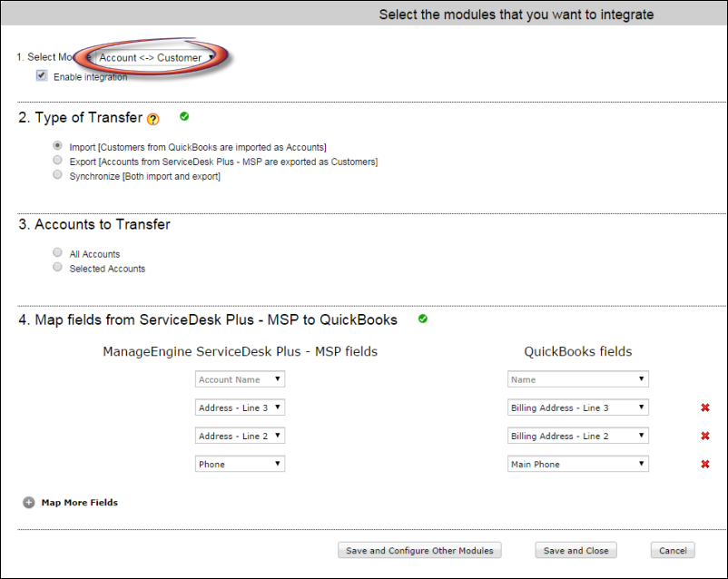Click the plus icon for Map More Fields

29,503
